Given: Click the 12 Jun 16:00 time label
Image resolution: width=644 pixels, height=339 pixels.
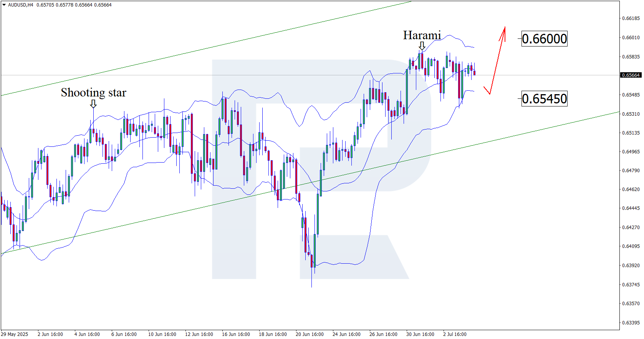Looking at the screenshot, I should (x=199, y=334).
